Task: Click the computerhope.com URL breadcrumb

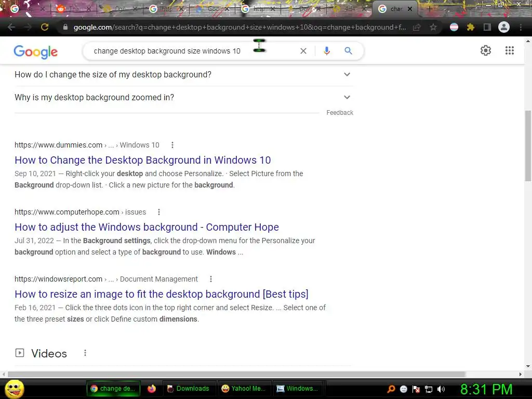Action: pyautogui.click(x=80, y=212)
